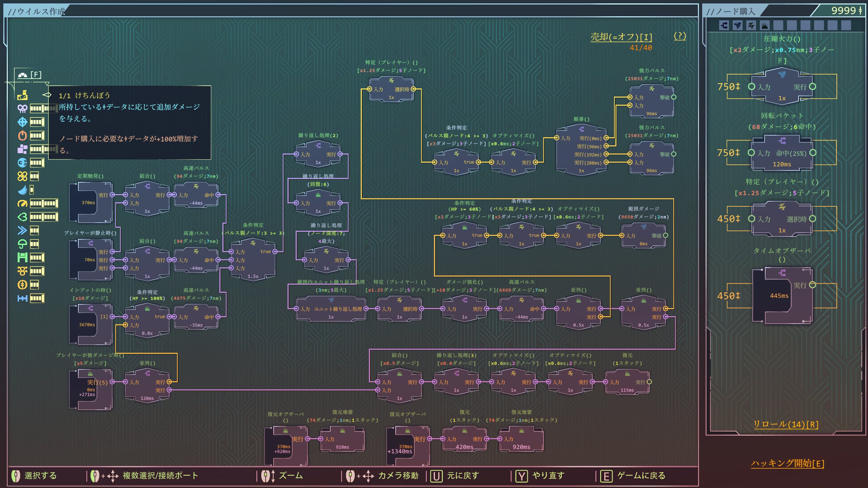Select the blue wing perk icon

point(22,190)
